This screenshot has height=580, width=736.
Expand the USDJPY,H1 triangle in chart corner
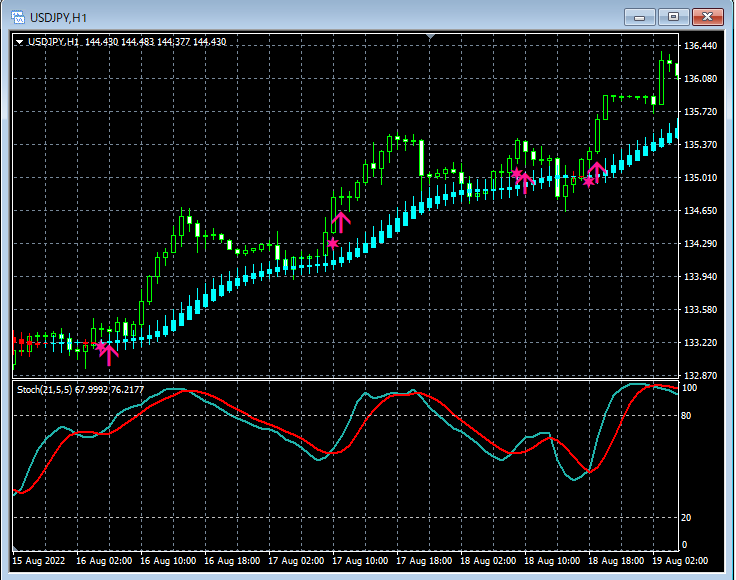pos(19,42)
